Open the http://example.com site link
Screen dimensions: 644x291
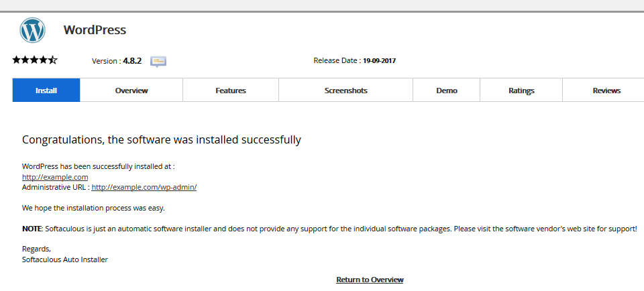point(55,177)
